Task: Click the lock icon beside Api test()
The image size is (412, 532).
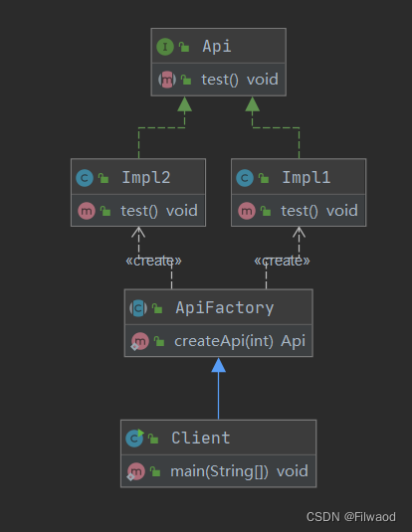Action: point(186,80)
